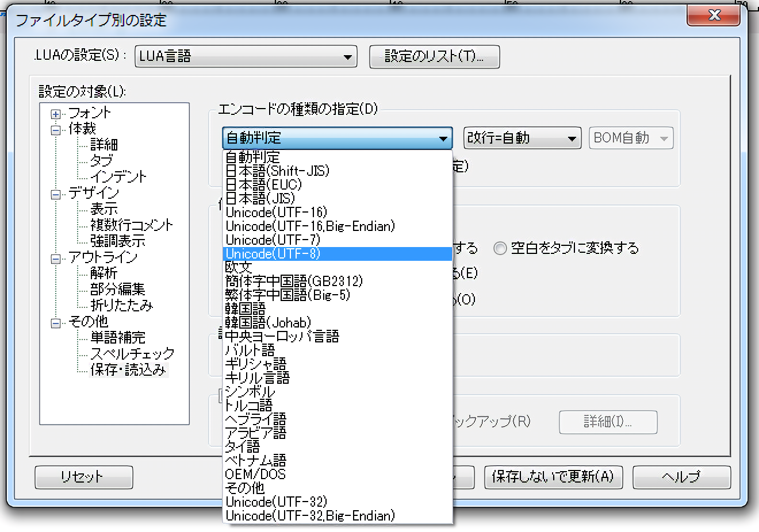Pick 日本語(EUC) from the encoding list
The height and width of the screenshot is (532, 759).
tap(263, 184)
